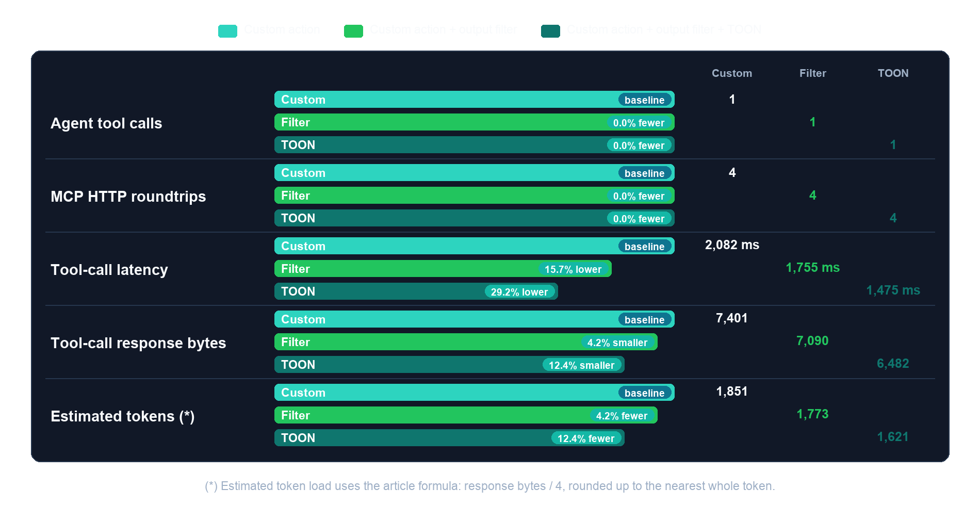Screen dimensions: 980x521
Task: Click Filter value 1 for Agent tool calls
Action: pos(813,122)
